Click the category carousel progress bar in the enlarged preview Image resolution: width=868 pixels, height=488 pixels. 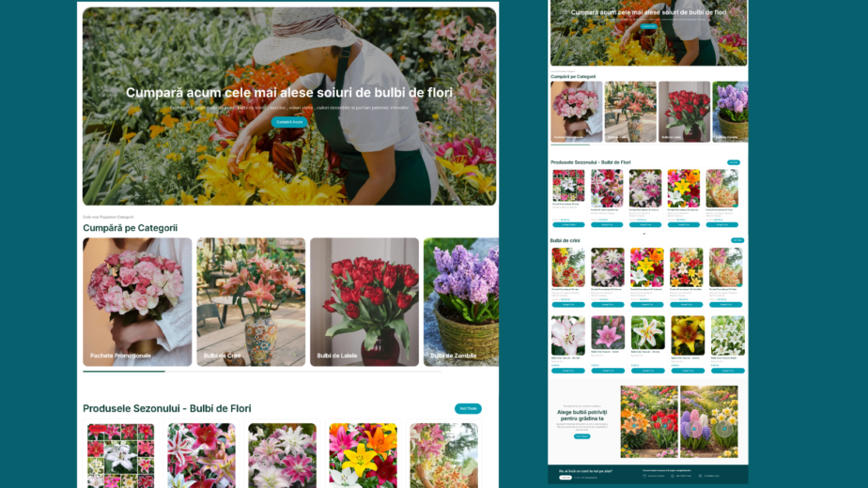pos(262,372)
